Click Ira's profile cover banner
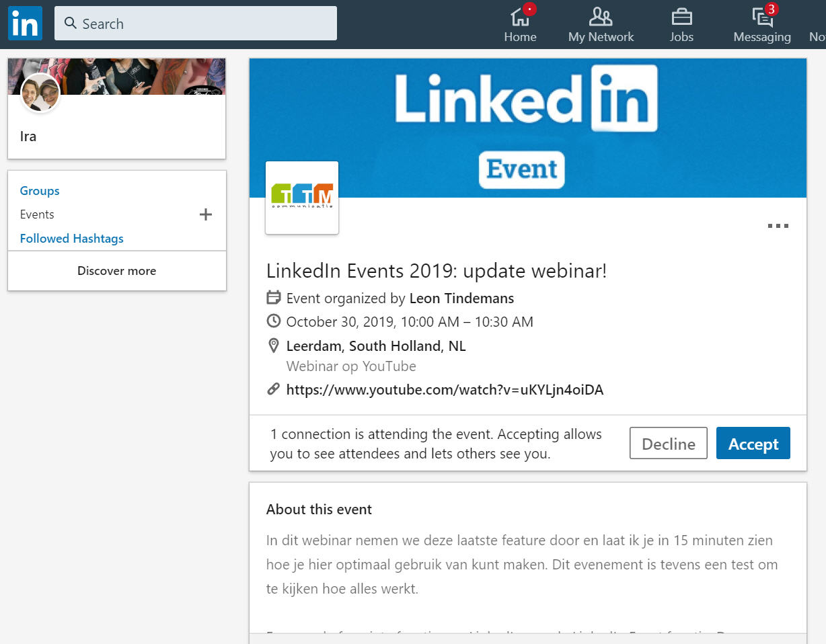The width and height of the screenshot is (826, 644). click(117, 77)
